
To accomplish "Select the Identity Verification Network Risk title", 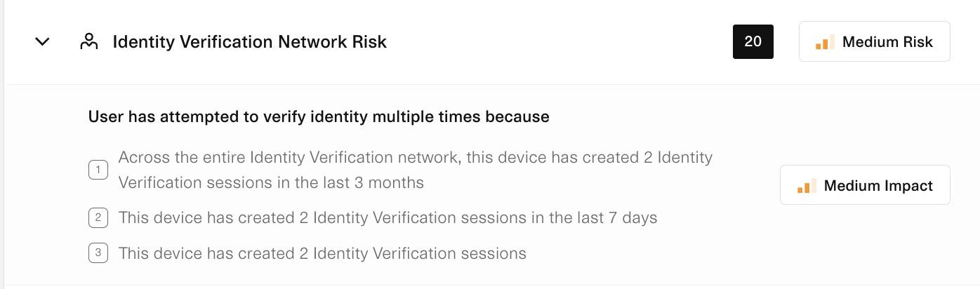I will (249, 42).
